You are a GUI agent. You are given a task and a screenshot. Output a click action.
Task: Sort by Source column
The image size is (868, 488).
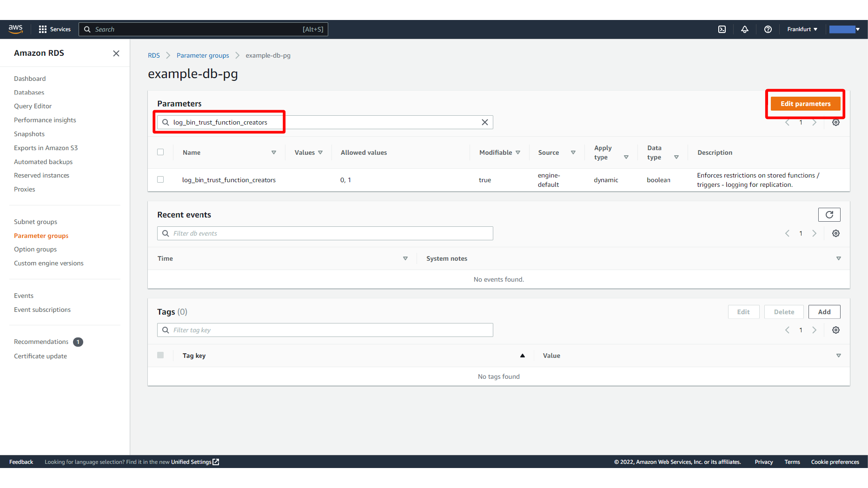click(573, 152)
